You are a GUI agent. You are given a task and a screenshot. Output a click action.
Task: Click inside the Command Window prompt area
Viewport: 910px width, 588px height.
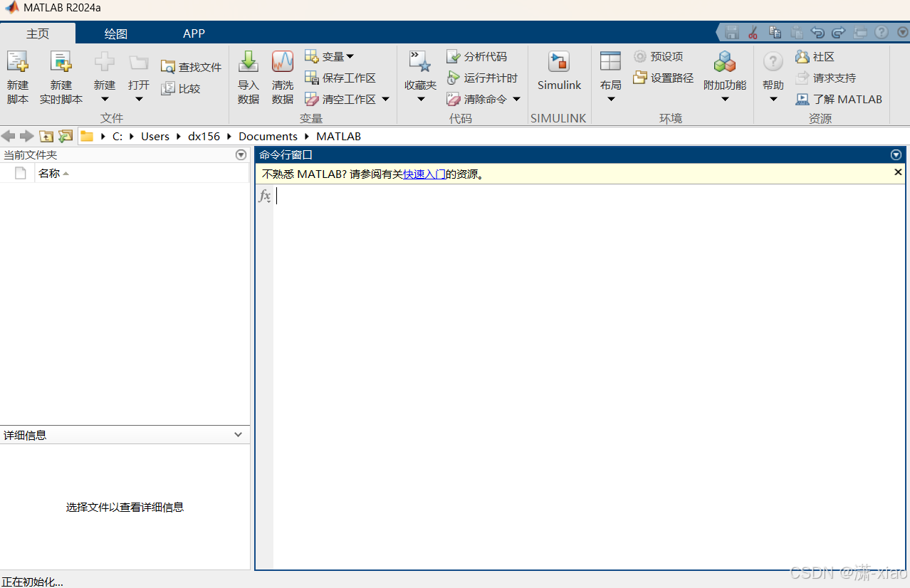587,377
